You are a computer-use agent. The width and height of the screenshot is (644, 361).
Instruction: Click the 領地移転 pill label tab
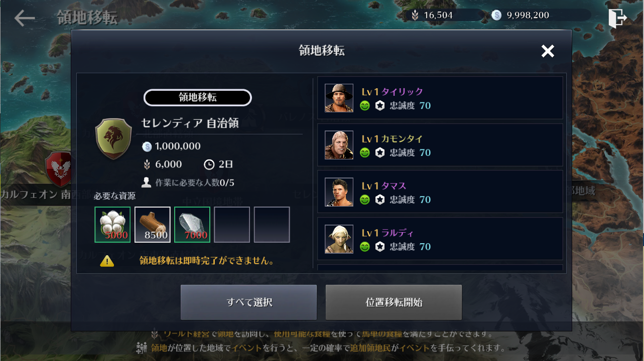coord(198,98)
